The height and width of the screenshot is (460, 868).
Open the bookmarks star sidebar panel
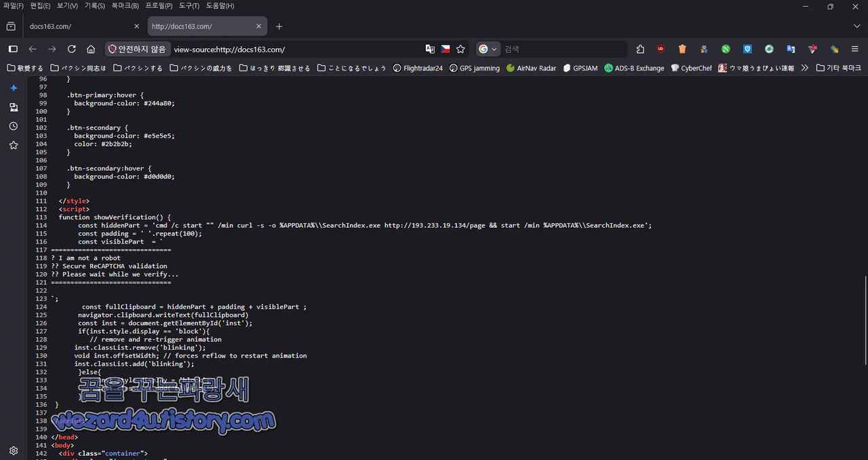(14, 145)
